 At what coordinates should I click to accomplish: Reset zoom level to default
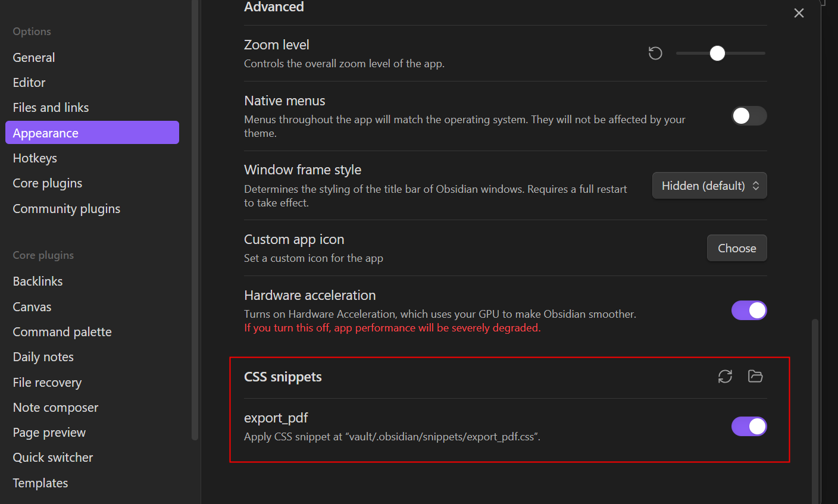[x=655, y=54]
